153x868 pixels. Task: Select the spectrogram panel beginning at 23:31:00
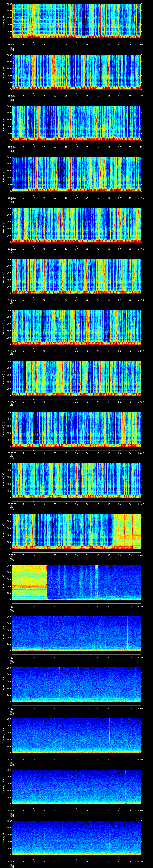(77, 123)
